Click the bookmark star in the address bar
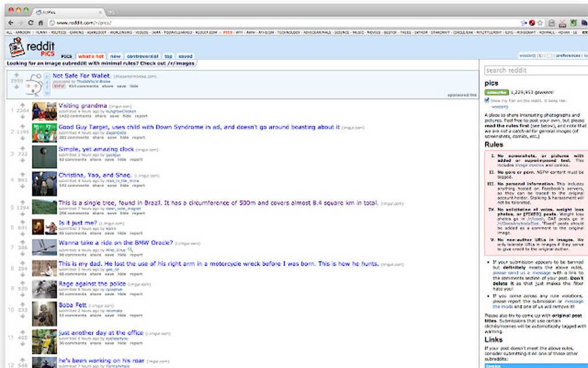Image resolution: width=588 pixels, height=368 pixels. pos(540,22)
